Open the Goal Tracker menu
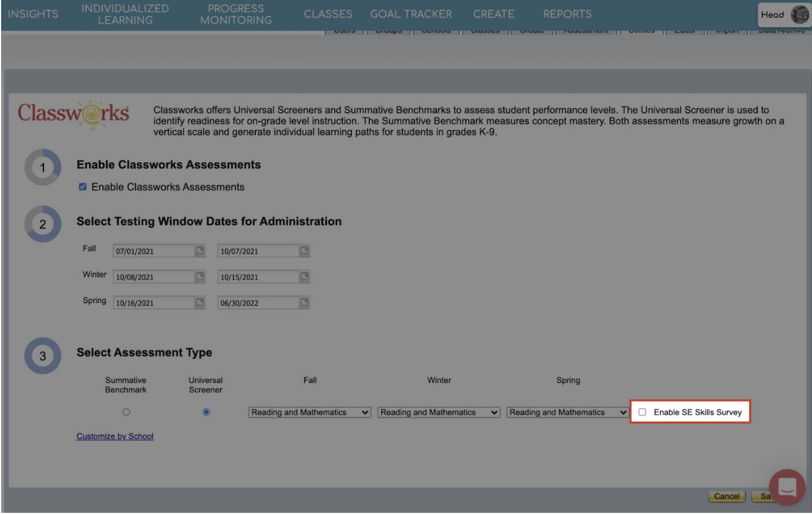Viewport: 812px width, 514px height. pos(411,14)
